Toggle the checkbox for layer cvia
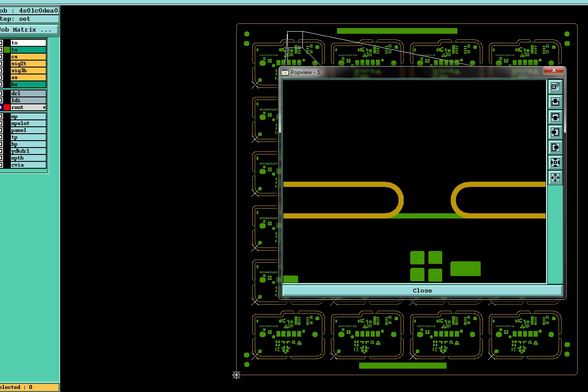The height and width of the screenshot is (392, 588). (1, 165)
